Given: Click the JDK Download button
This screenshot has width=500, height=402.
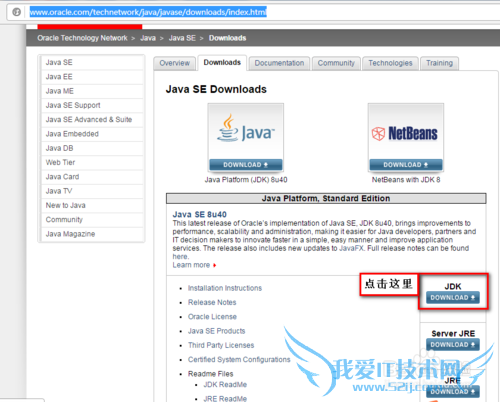Looking at the screenshot, I should (x=453, y=297).
